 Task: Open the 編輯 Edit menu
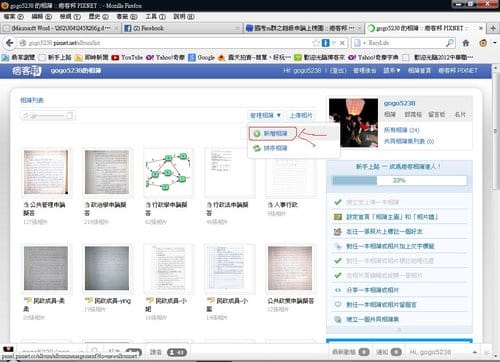(x=41, y=16)
